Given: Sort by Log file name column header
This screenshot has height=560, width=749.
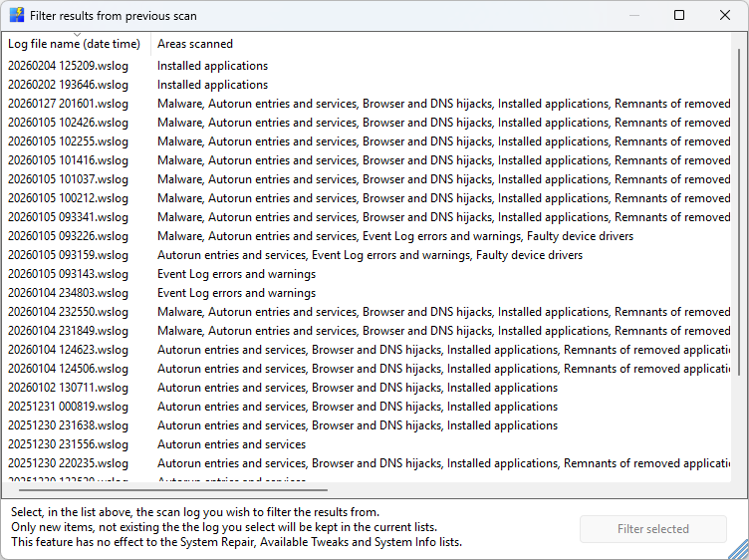Looking at the screenshot, I should [74, 44].
